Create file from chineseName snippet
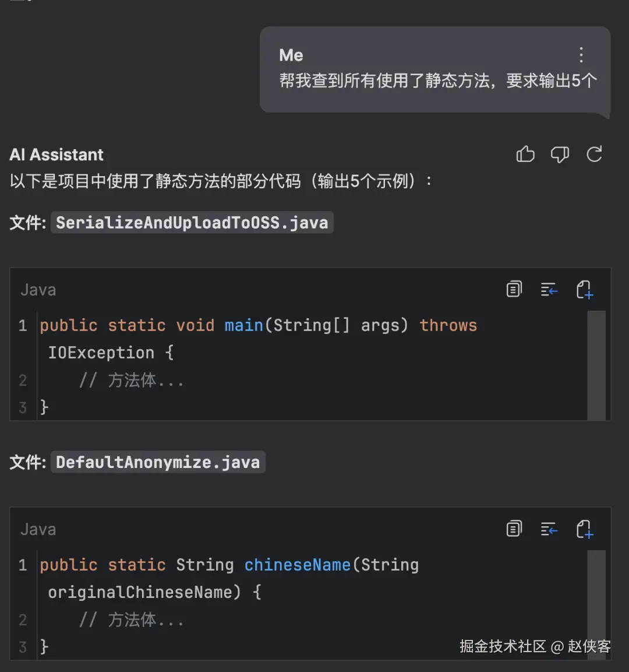This screenshot has height=672, width=629. 584,529
